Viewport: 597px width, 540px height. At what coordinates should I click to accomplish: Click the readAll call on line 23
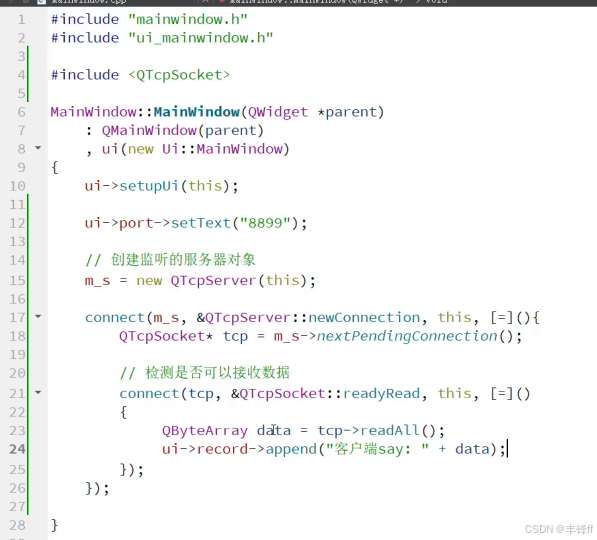[390, 430]
